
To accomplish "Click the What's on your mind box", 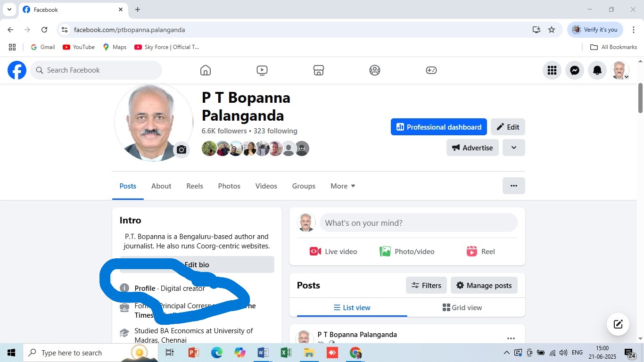I will 419,223.
